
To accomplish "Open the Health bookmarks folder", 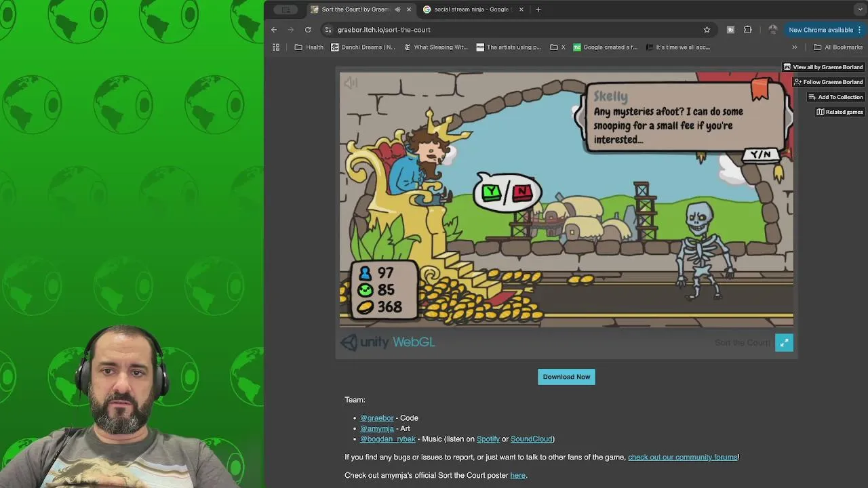I will (x=309, y=47).
